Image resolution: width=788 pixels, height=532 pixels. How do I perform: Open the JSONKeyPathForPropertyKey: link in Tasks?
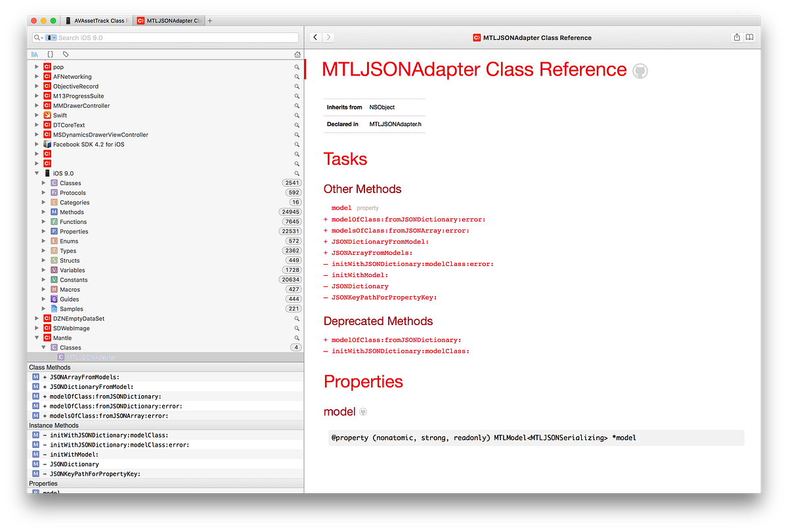pos(384,298)
